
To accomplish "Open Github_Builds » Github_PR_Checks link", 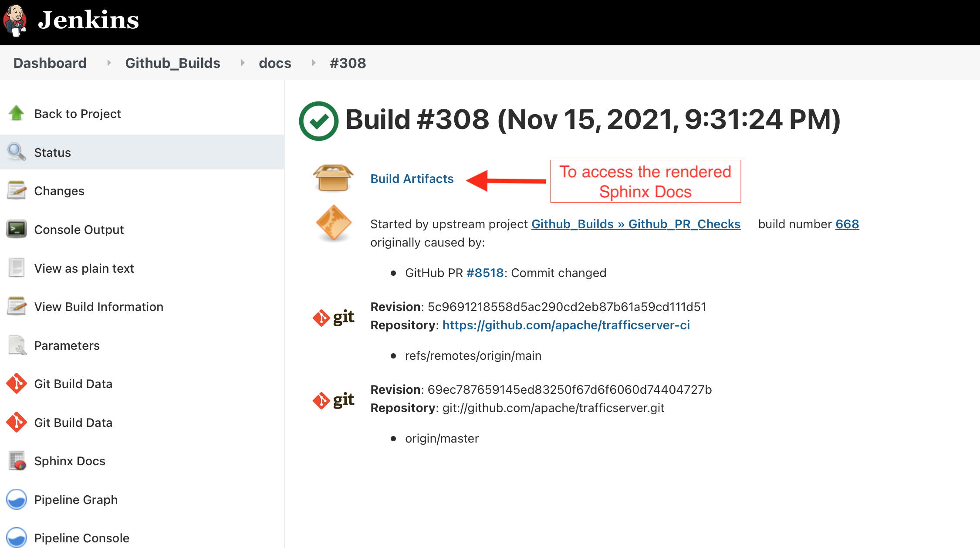I will [x=635, y=224].
